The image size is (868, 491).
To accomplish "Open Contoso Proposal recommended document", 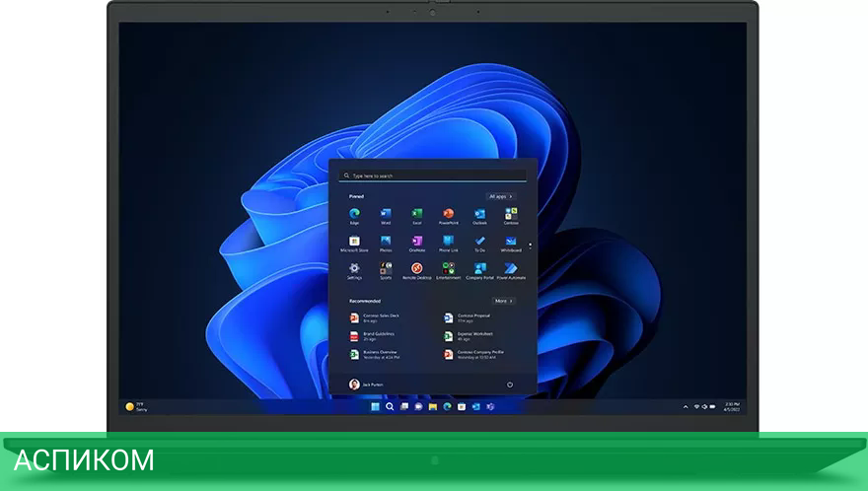I will [x=468, y=317].
